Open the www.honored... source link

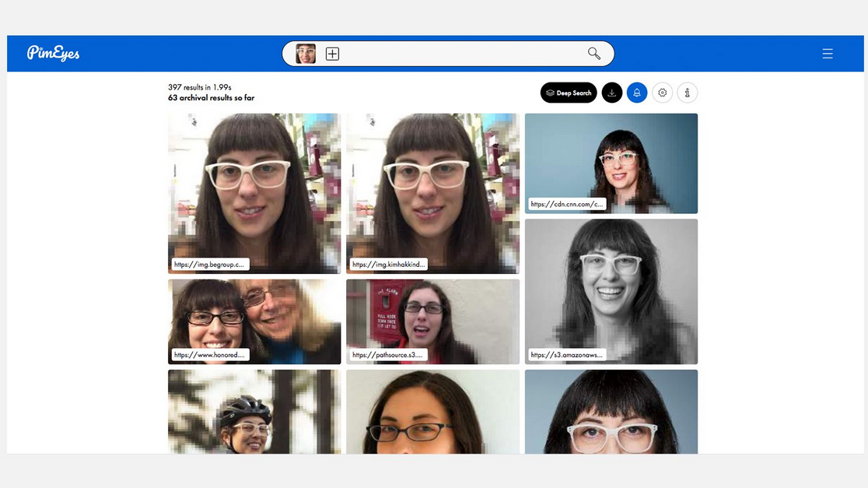coord(209,355)
